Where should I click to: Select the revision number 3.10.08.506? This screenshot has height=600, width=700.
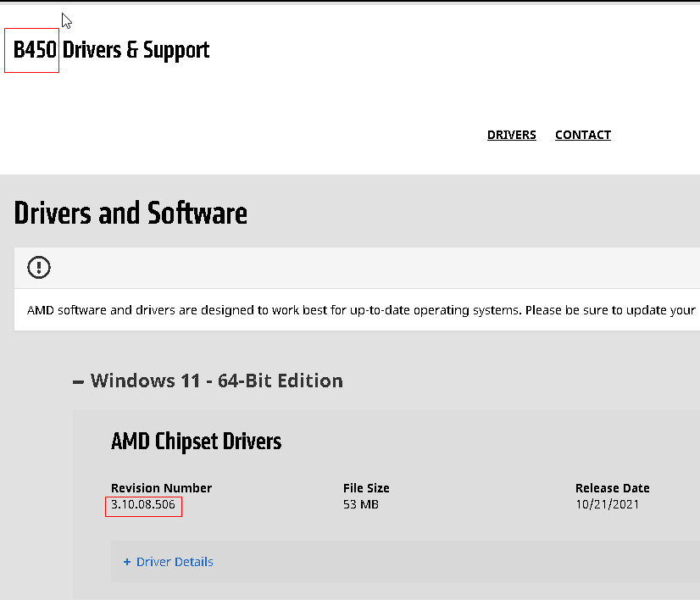pos(143,504)
